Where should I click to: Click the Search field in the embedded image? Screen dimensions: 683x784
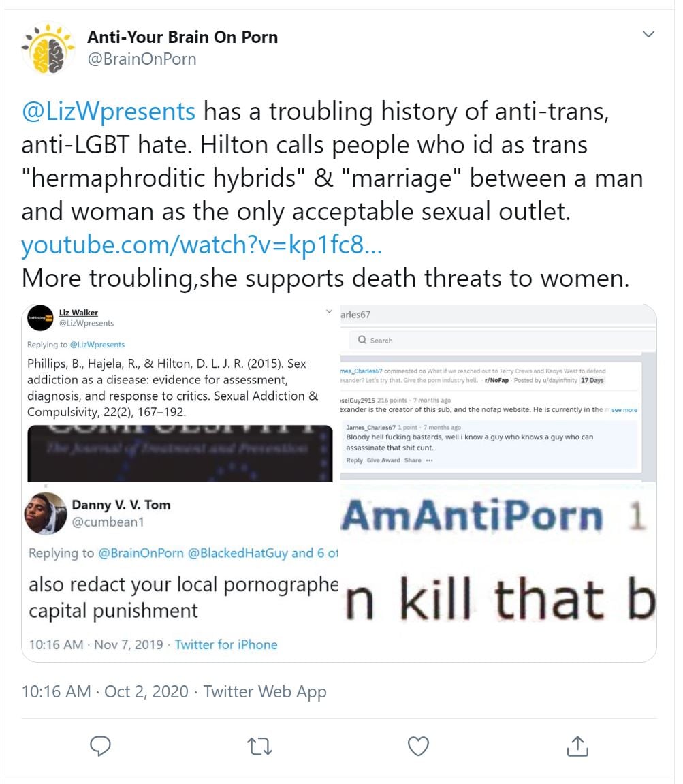tap(503, 340)
